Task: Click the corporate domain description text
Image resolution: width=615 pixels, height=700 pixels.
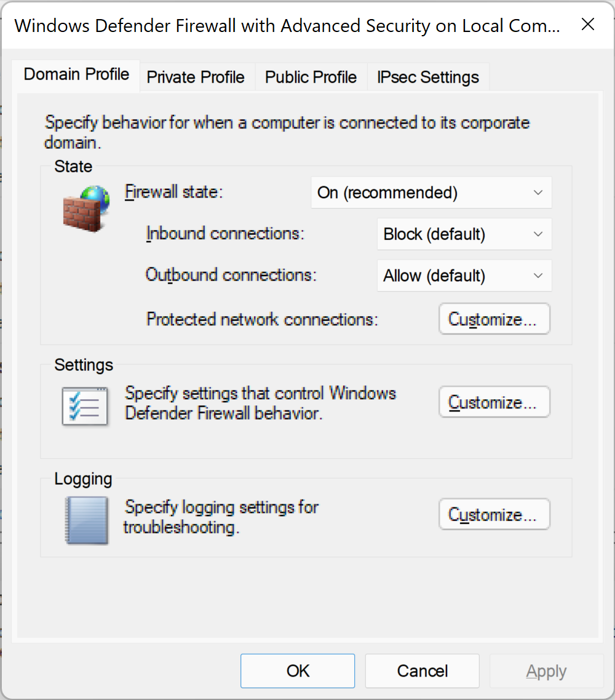Action: [x=287, y=133]
